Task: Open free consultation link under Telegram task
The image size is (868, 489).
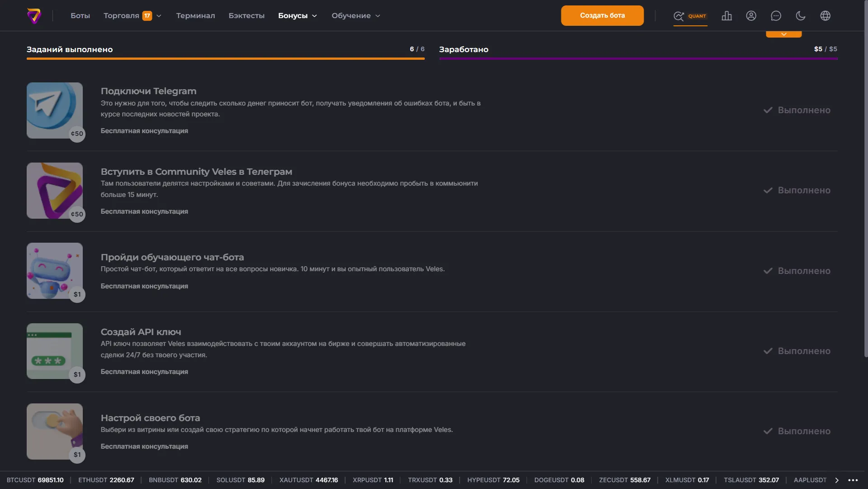Action: tap(144, 131)
